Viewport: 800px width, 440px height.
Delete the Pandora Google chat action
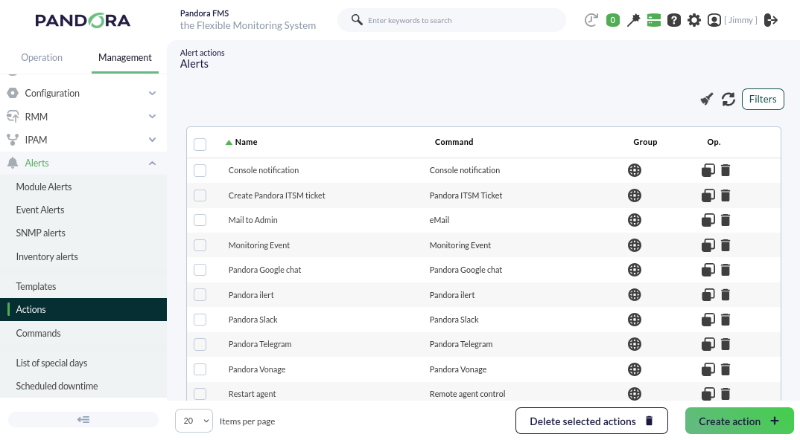726,270
